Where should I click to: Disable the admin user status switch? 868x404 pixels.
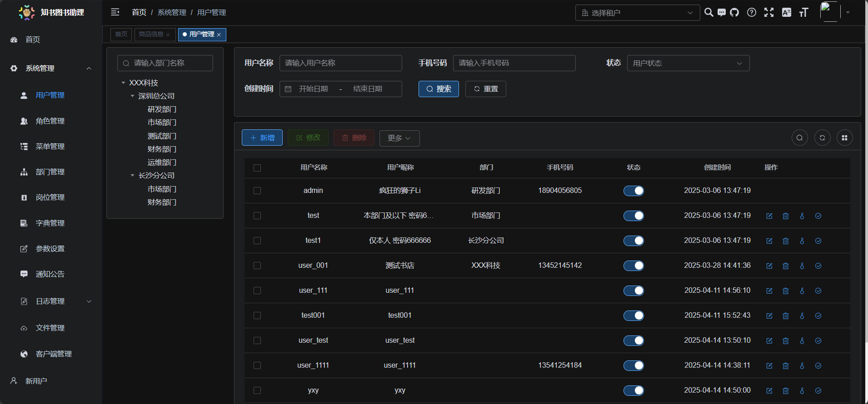coord(634,191)
